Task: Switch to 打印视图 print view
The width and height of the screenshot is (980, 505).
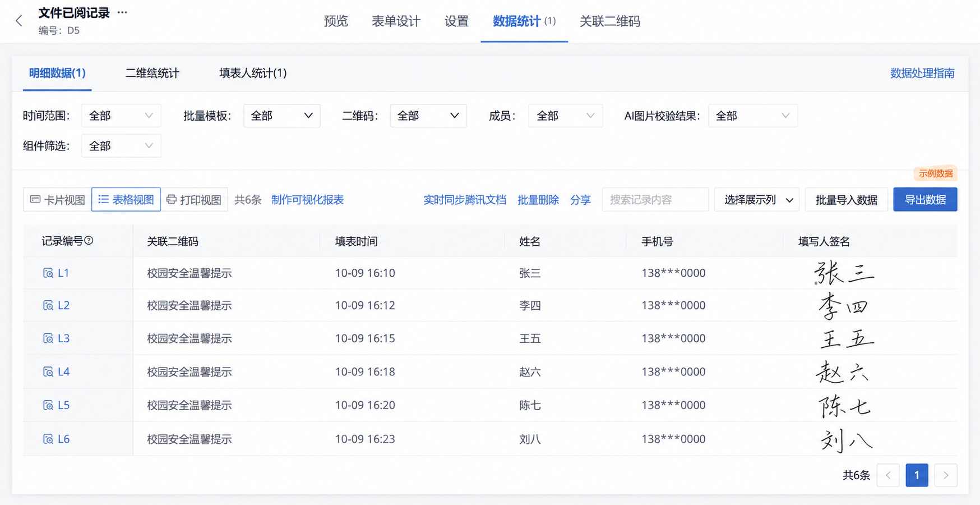Action: 194,200
